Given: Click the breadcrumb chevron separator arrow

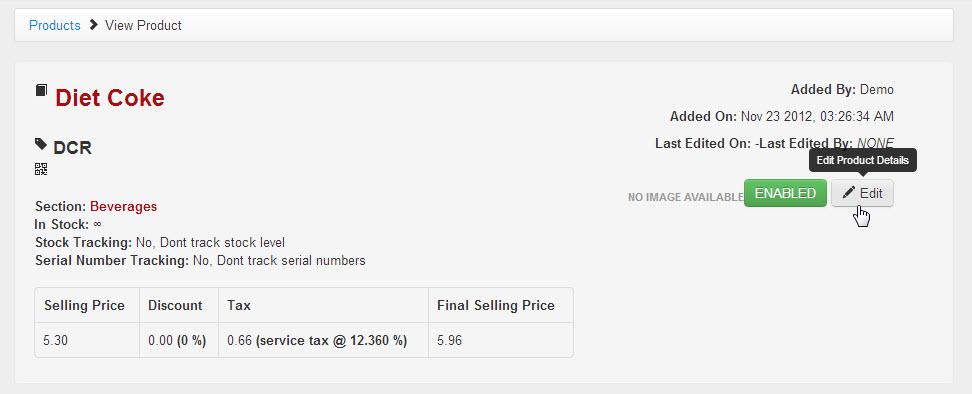Looking at the screenshot, I should pyautogui.click(x=93, y=25).
